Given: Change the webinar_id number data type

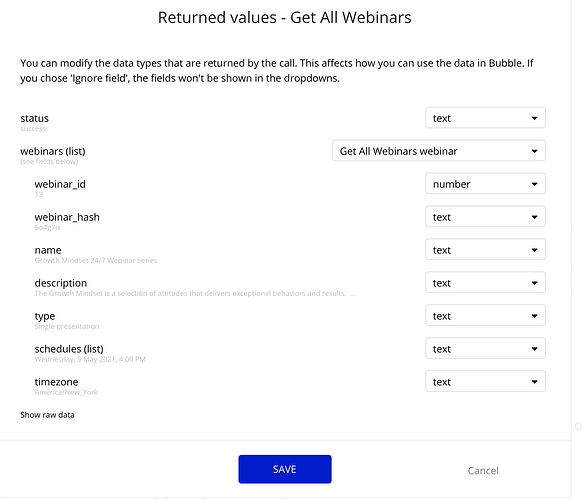Looking at the screenshot, I should (485, 184).
